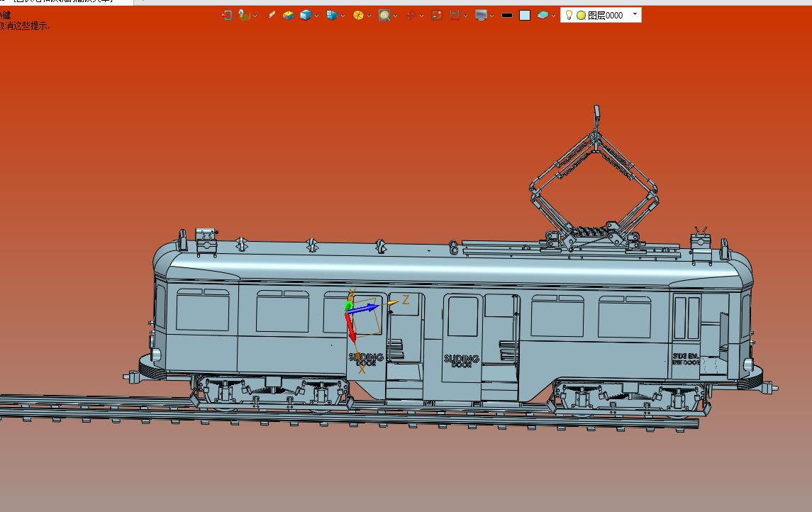Expand the teal layer icon dropdown
Viewport: 812px width, 512px height.
554,16
